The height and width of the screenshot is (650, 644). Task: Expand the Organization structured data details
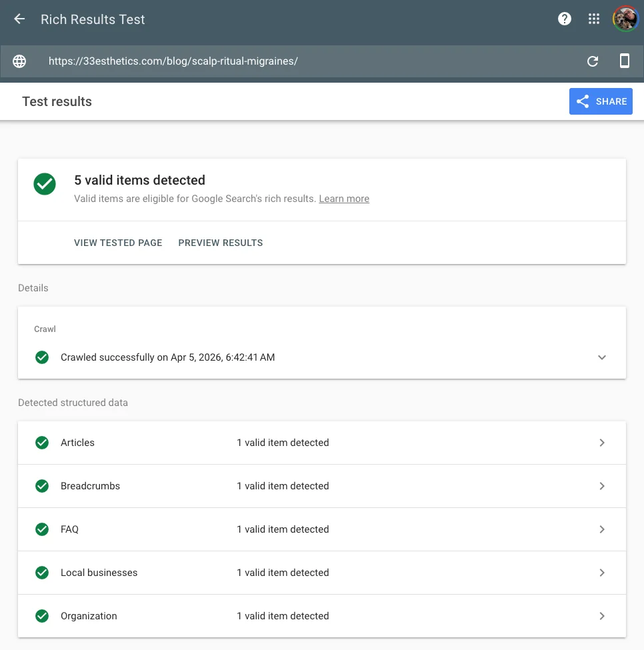pos(602,615)
